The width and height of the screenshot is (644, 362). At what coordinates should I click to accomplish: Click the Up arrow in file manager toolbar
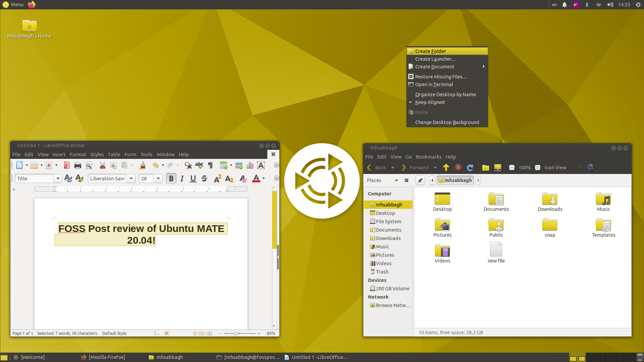tap(446, 168)
